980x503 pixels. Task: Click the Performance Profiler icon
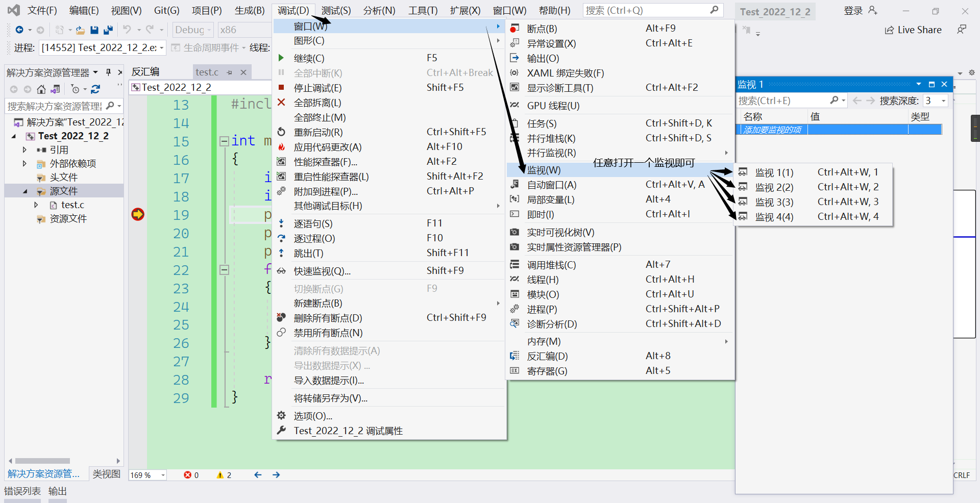(x=281, y=162)
